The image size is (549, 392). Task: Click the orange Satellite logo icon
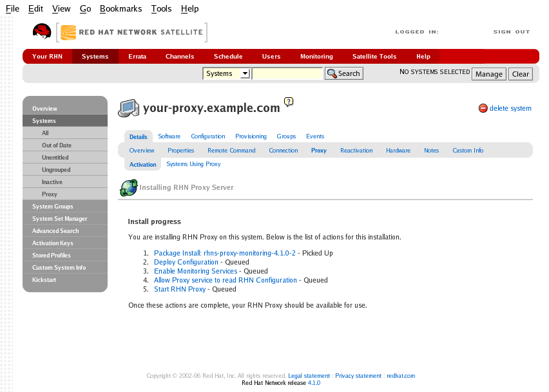(68, 33)
